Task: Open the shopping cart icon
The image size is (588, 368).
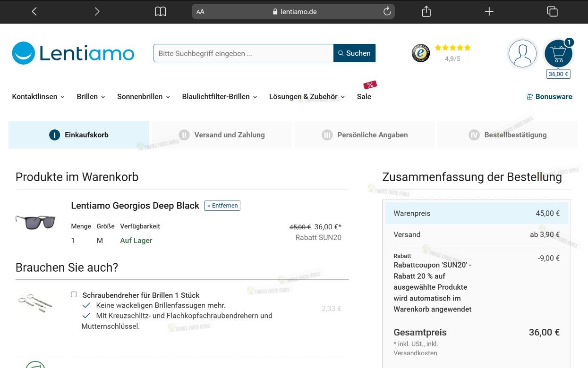Action: tap(558, 53)
